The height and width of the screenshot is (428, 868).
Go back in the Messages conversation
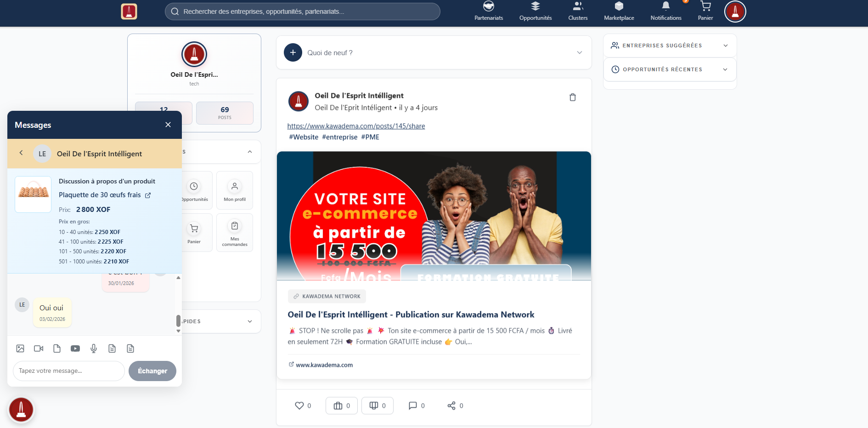[21, 153]
